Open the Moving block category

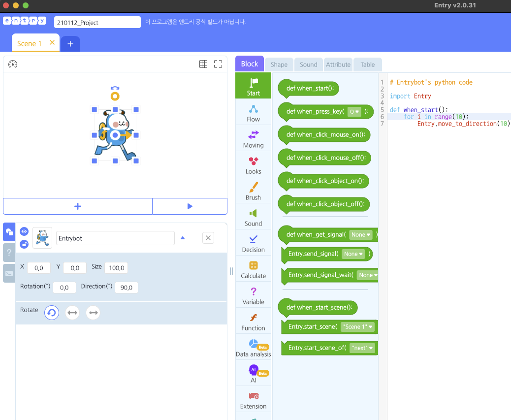[x=253, y=138]
